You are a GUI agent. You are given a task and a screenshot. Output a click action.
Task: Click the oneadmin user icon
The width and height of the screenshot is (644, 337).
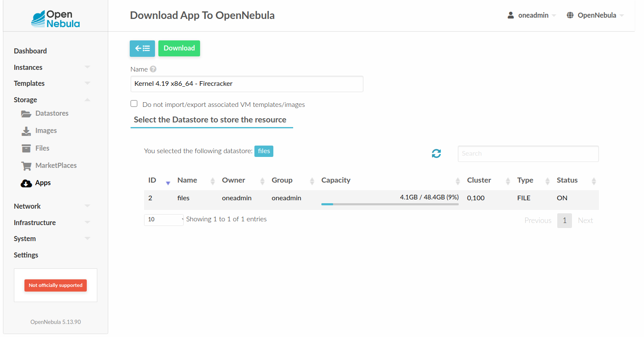510,15
